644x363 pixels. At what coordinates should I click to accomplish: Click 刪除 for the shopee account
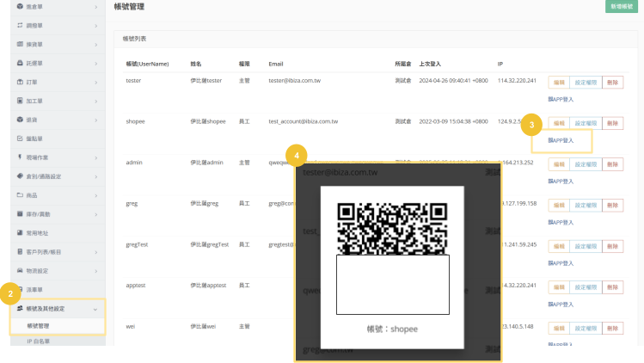coord(613,123)
